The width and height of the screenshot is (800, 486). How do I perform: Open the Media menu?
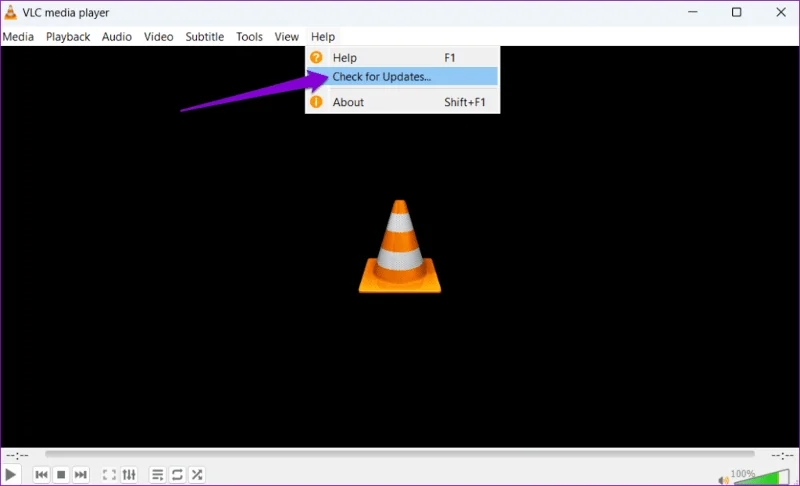pos(18,37)
